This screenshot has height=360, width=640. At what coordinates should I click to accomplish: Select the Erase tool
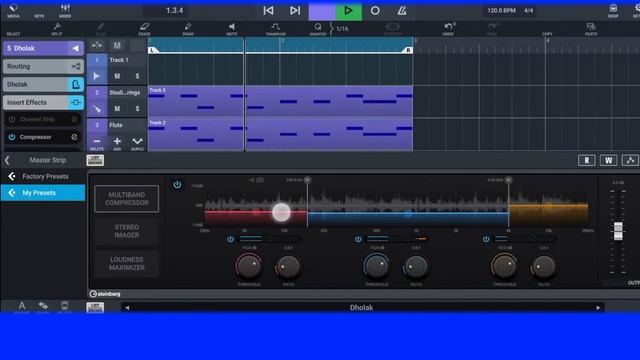pos(144,29)
